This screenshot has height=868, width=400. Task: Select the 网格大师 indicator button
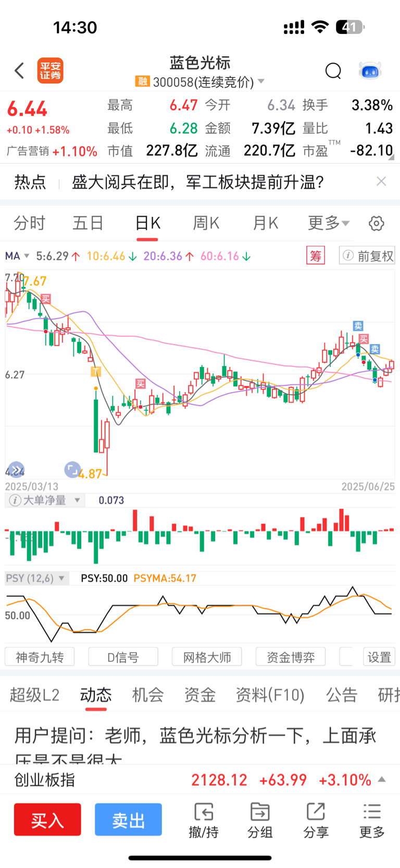point(207,657)
